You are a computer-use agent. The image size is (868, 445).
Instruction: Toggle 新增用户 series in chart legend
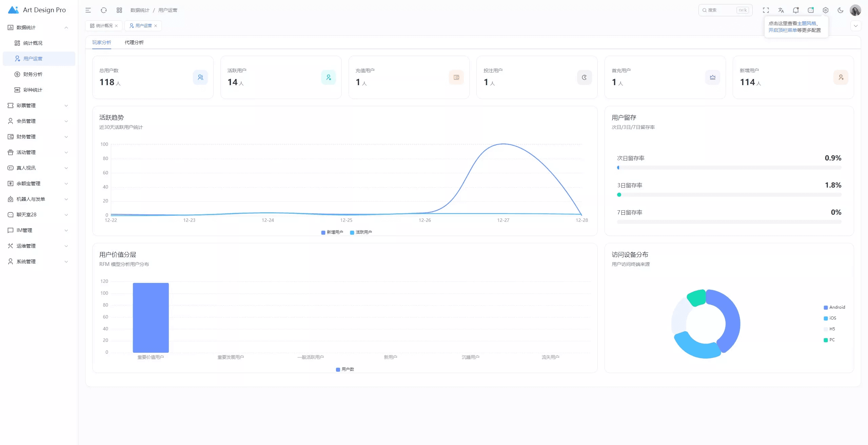point(332,232)
